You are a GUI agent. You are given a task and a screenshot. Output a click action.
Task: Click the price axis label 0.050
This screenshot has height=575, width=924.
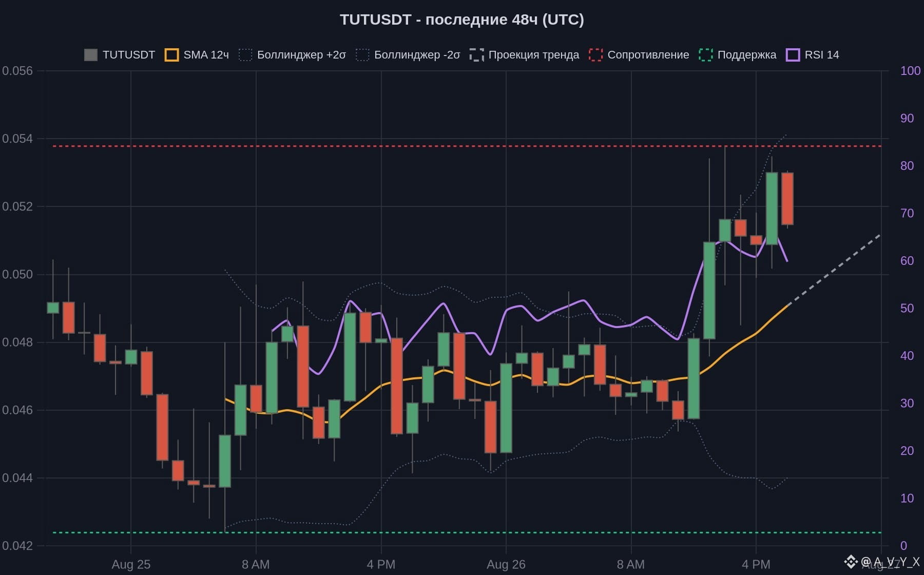(17, 274)
